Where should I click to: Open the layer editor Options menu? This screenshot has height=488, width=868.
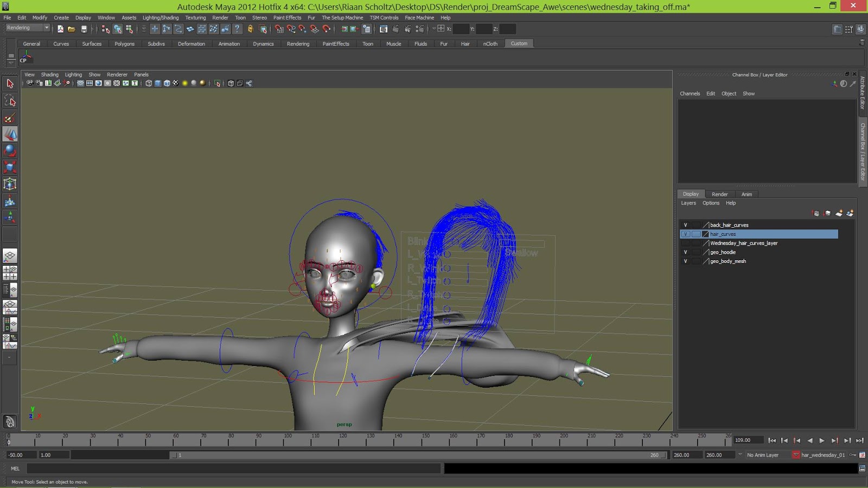[711, 203]
